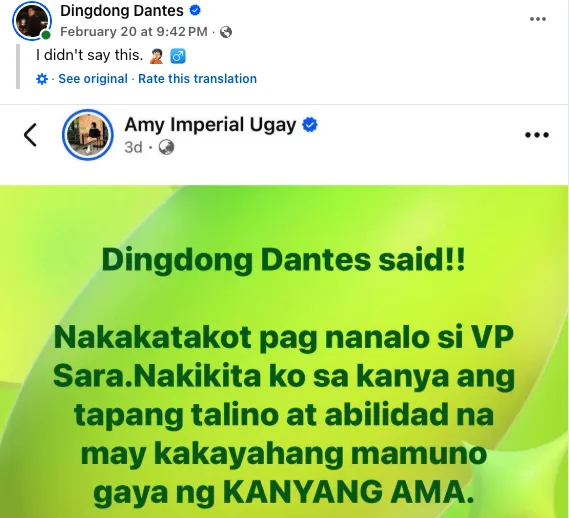Go back using the left chevron arrow

[x=30, y=135]
